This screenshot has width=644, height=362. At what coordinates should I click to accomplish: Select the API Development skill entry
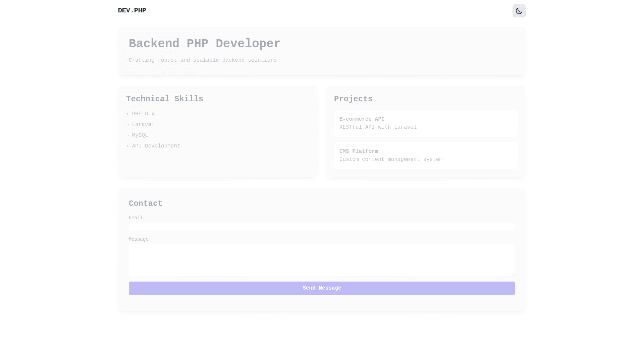point(156,146)
